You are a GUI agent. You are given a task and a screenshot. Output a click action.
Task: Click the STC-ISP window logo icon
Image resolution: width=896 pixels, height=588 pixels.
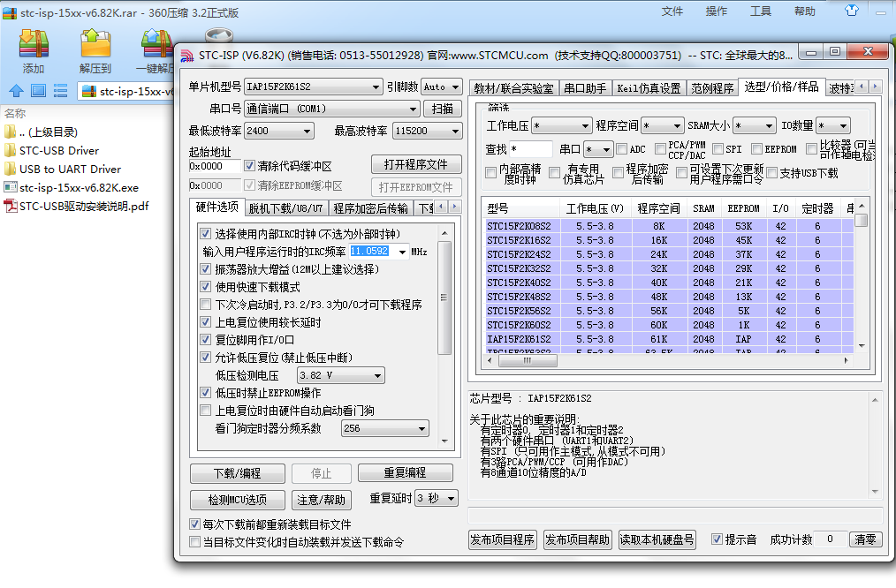coord(186,56)
